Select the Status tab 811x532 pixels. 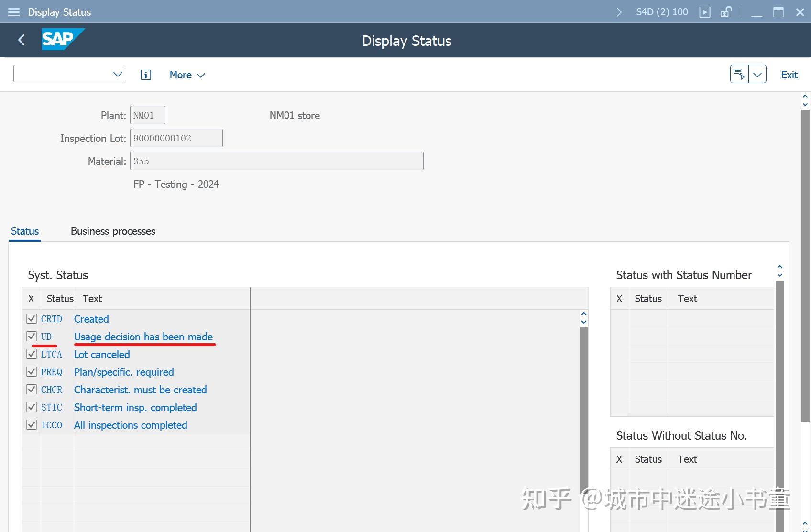24,231
